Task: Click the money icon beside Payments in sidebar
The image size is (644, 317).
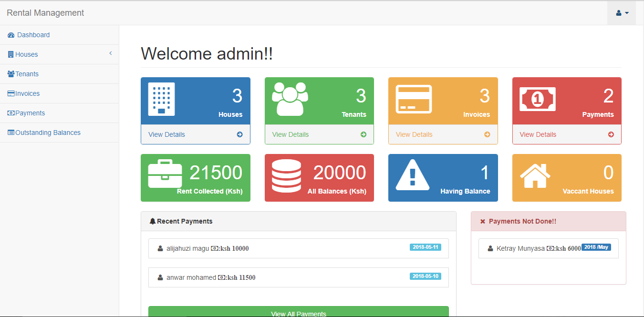Action: 11,113
